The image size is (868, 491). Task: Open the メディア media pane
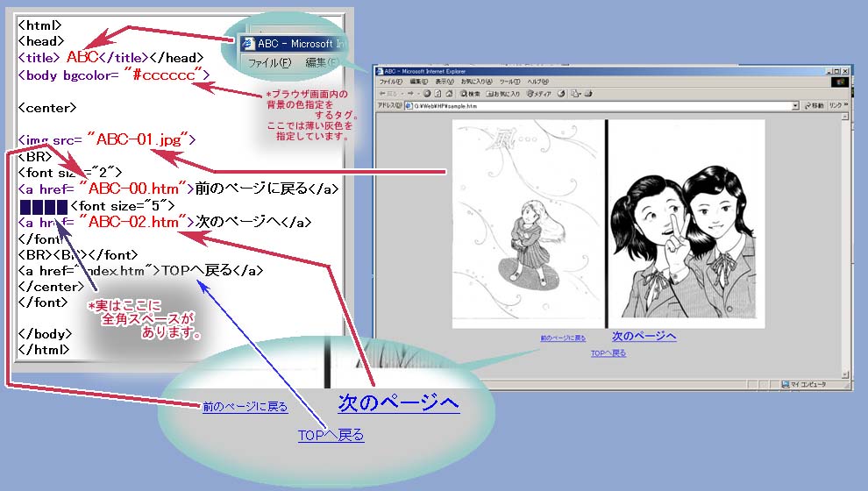[539, 94]
